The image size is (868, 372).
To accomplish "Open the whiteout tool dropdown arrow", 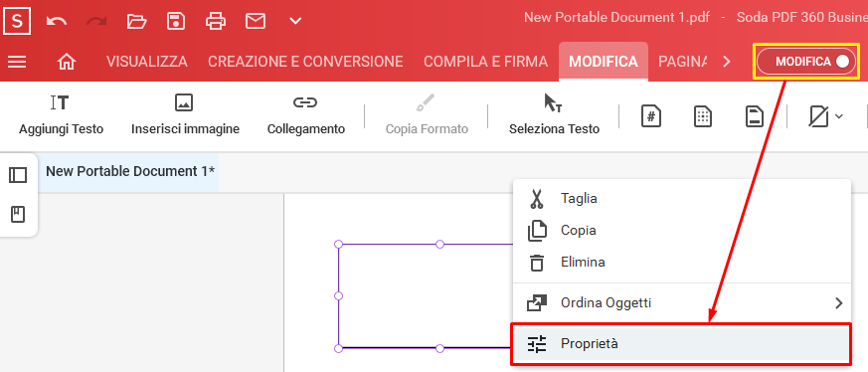I will (x=839, y=116).
